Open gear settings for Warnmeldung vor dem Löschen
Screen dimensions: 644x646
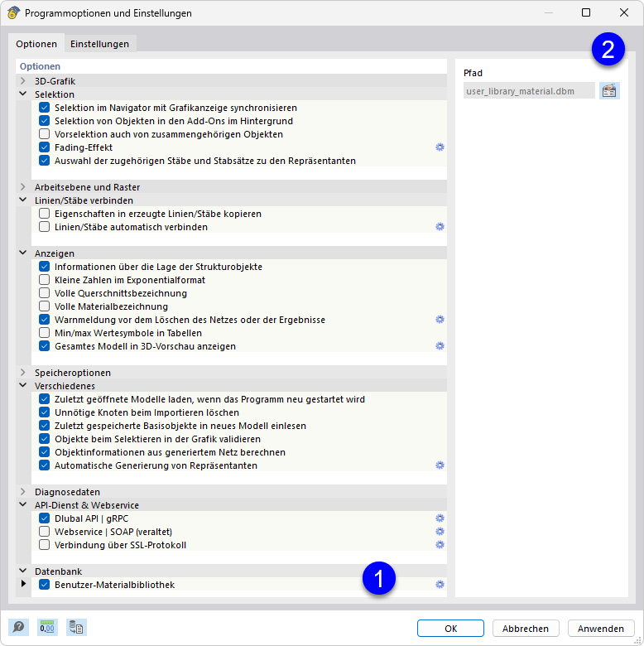[440, 320]
